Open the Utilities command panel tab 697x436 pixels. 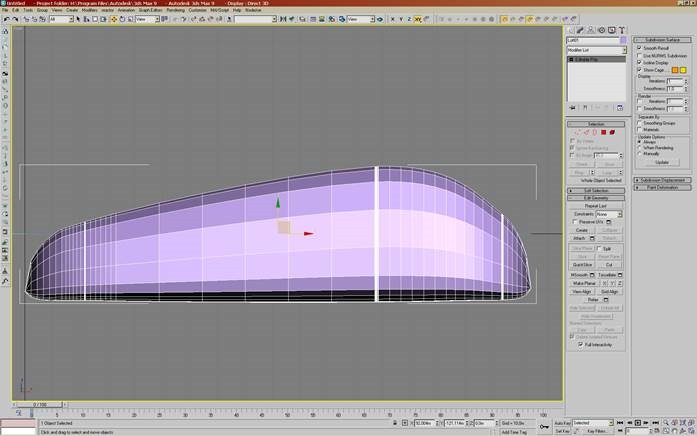pos(621,30)
